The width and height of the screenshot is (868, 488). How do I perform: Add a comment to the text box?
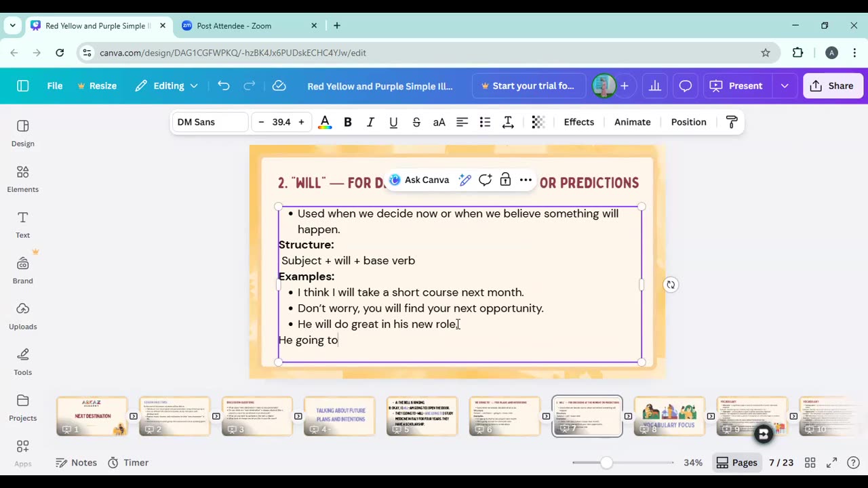pyautogui.click(x=485, y=180)
